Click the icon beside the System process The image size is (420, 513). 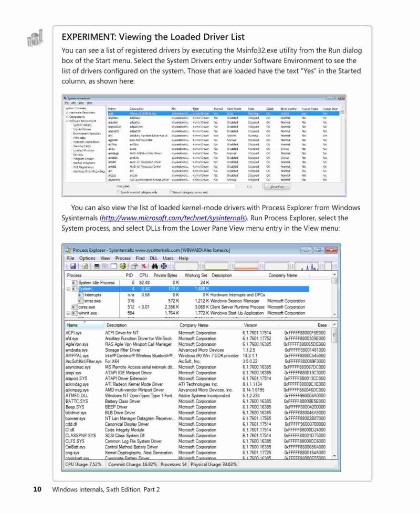[75, 289]
